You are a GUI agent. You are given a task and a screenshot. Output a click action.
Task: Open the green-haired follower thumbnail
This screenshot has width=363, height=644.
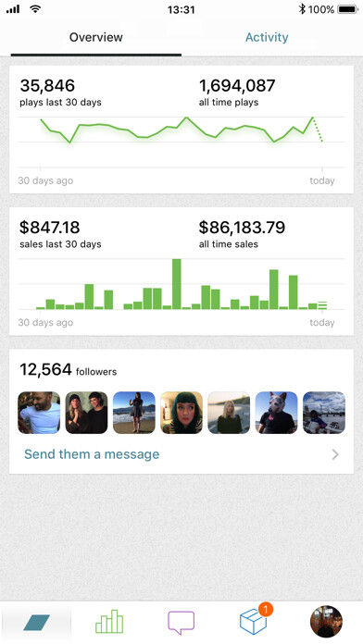(181, 413)
